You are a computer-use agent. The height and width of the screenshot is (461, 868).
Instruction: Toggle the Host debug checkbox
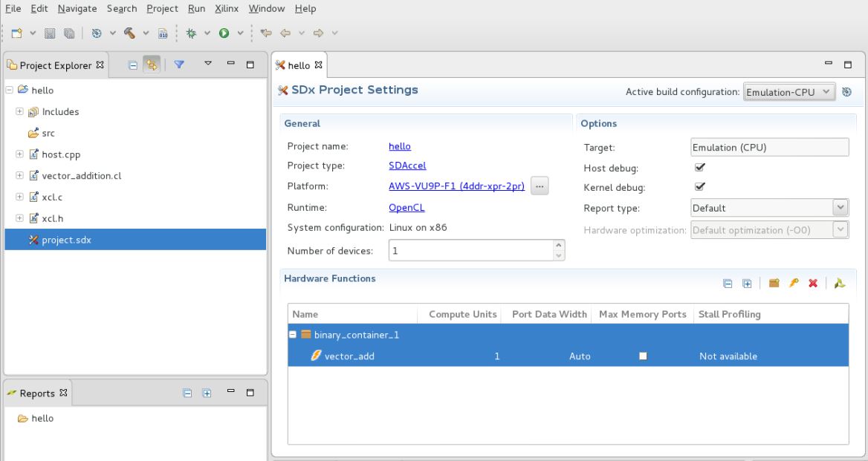(x=700, y=167)
